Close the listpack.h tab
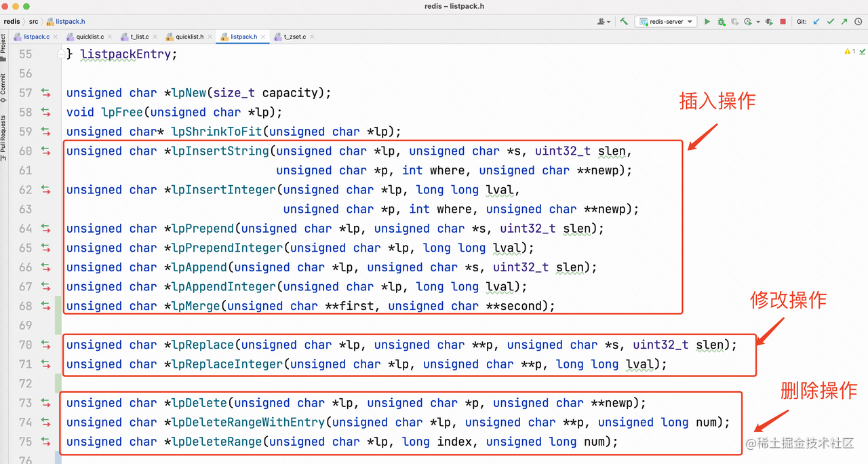Image resolution: width=868 pixels, height=464 pixels. click(263, 37)
